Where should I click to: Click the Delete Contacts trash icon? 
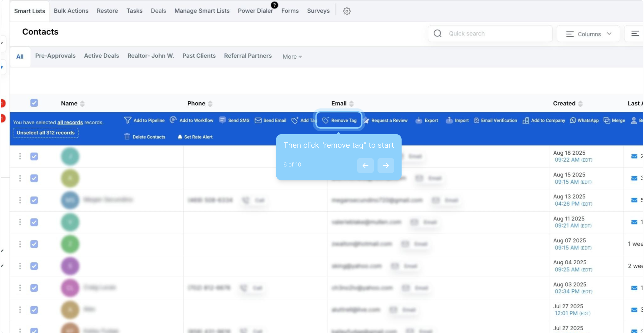tap(127, 137)
